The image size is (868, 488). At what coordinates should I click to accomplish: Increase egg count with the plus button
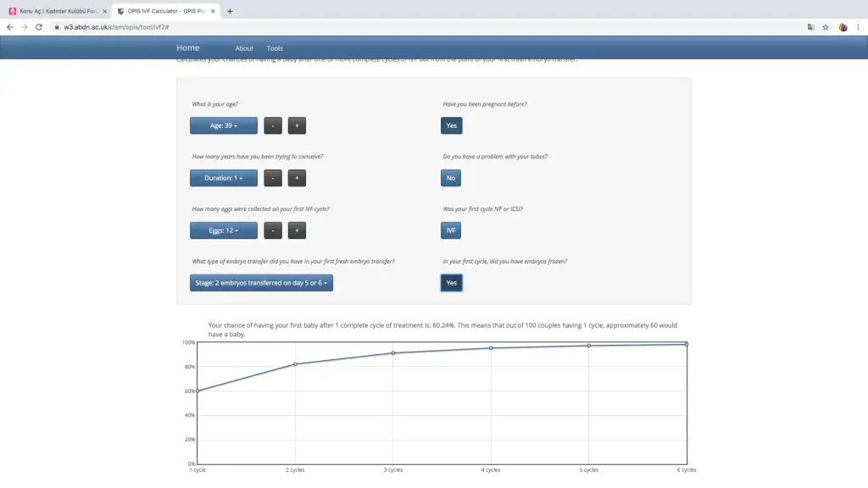297,230
